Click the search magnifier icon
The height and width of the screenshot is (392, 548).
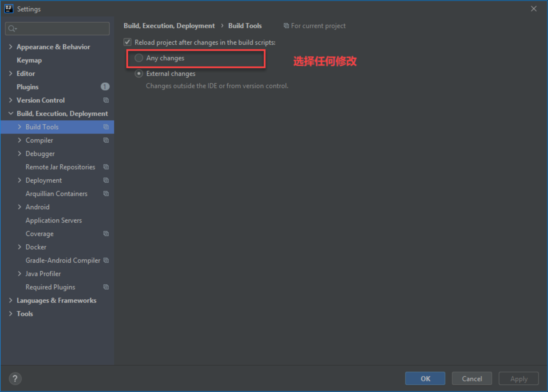click(x=12, y=29)
